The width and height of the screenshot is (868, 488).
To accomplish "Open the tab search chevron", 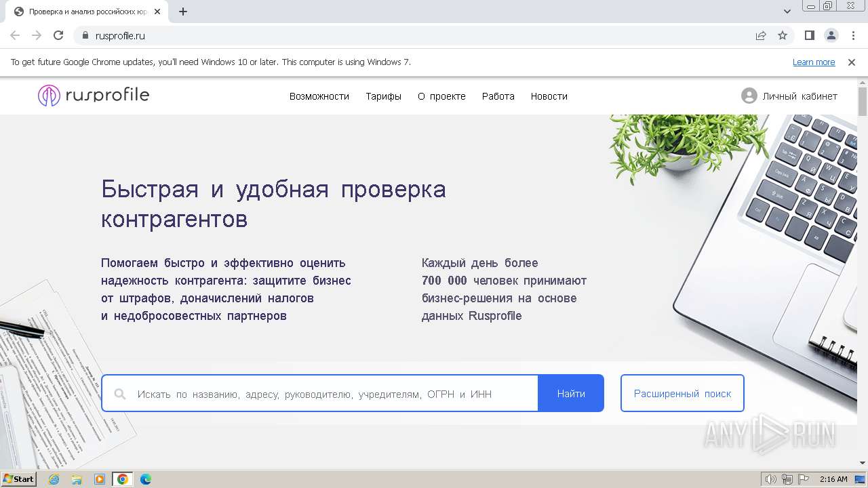I will click(x=787, y=12).
